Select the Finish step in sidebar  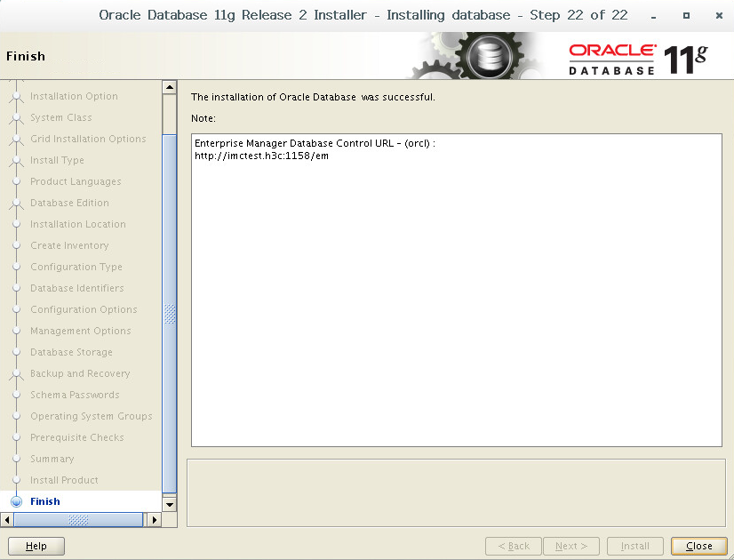pyautogui.click(x=45, y=501)
